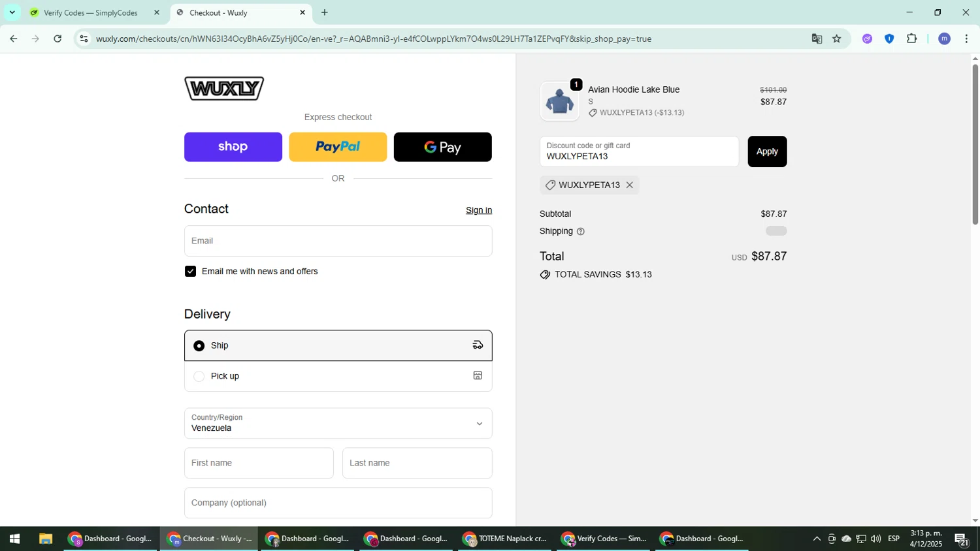Open volume control in tray
Screen dimensions: 980x551
pos(875,539)
